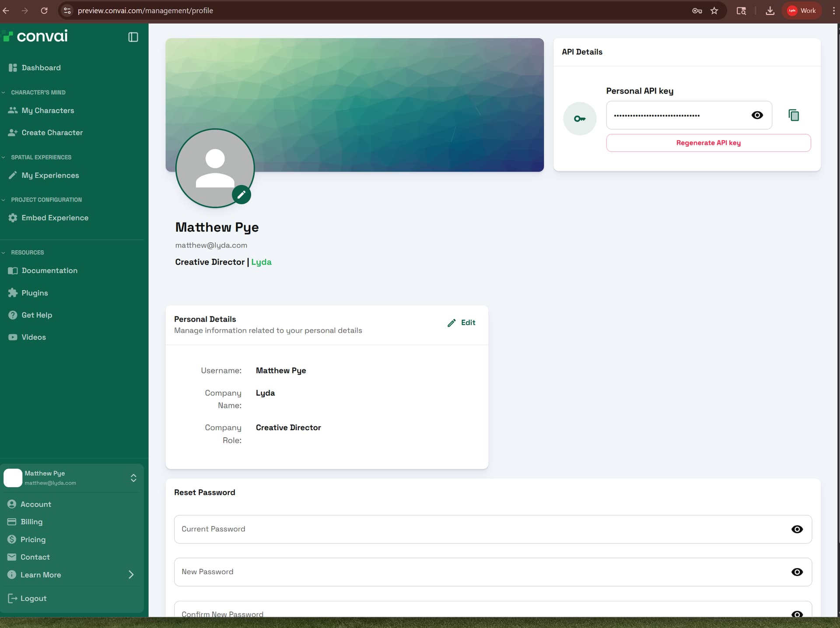This screenshot has height=628, width=840.
Task: Bookmark this page with the star icon
Action: (x=714, y=11)
